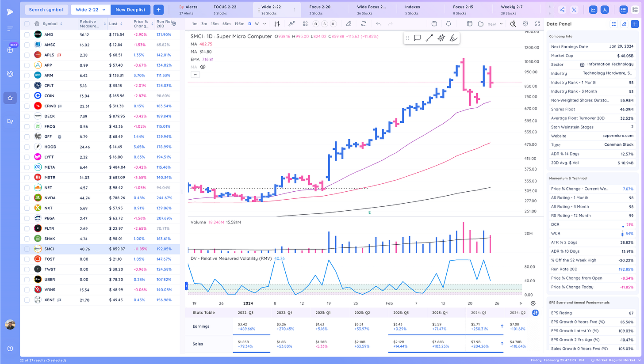644x364 pixels.
Task: Click the Data Panel add plus button
Action: click(634, 24)
